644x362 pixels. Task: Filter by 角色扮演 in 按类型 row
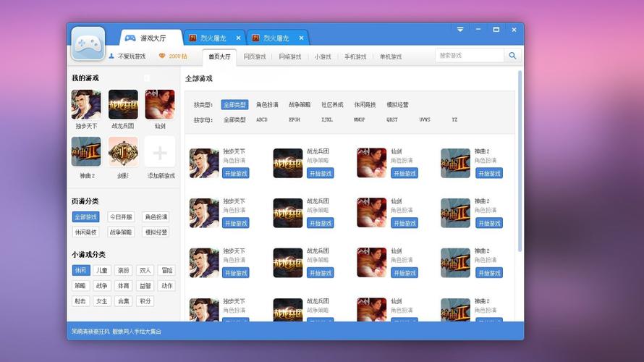[x=267, y=105]
